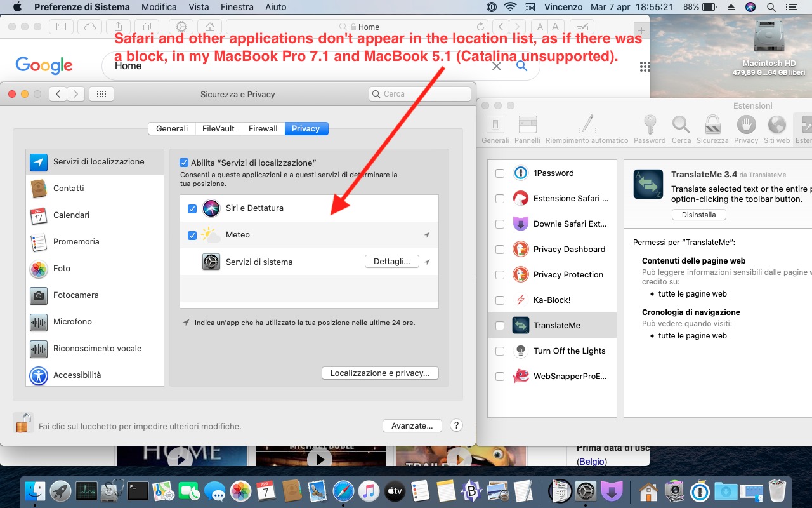Open Password pane in Safari preferences

650,130
